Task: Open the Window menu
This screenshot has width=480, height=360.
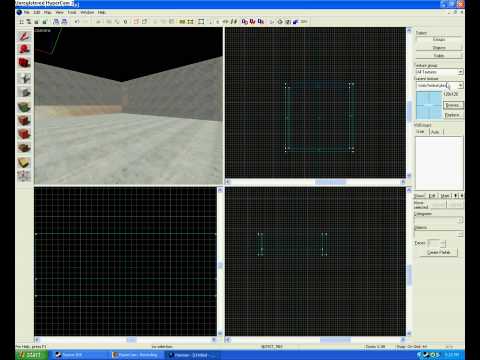Action: pyautogui.click(x=87, y=12)
